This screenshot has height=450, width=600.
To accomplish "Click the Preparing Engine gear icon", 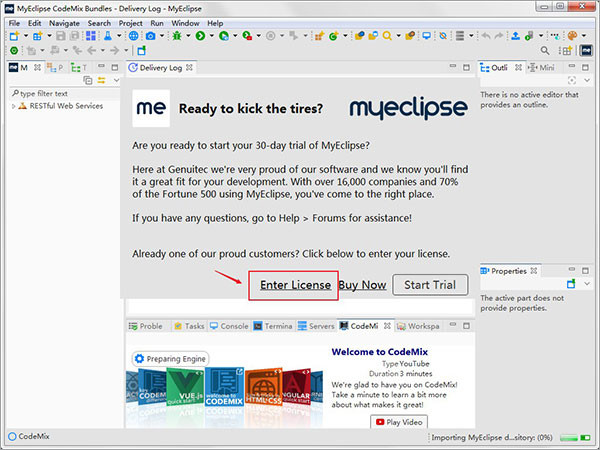I will click(x=139, y=358).
